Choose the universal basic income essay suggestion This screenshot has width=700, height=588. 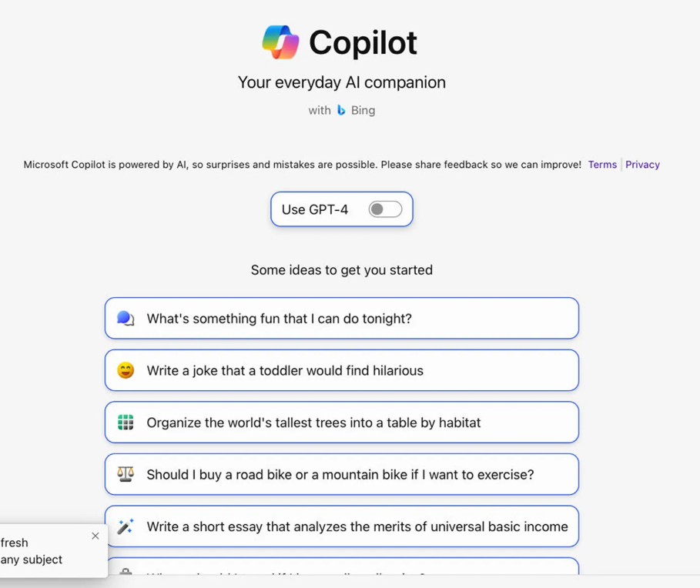[x=342, y=526]
